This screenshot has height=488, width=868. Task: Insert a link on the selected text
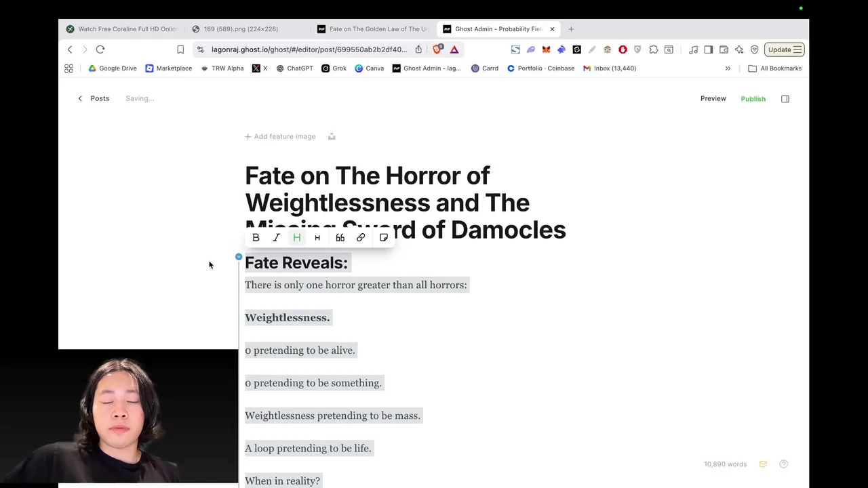tap(361, 238)
